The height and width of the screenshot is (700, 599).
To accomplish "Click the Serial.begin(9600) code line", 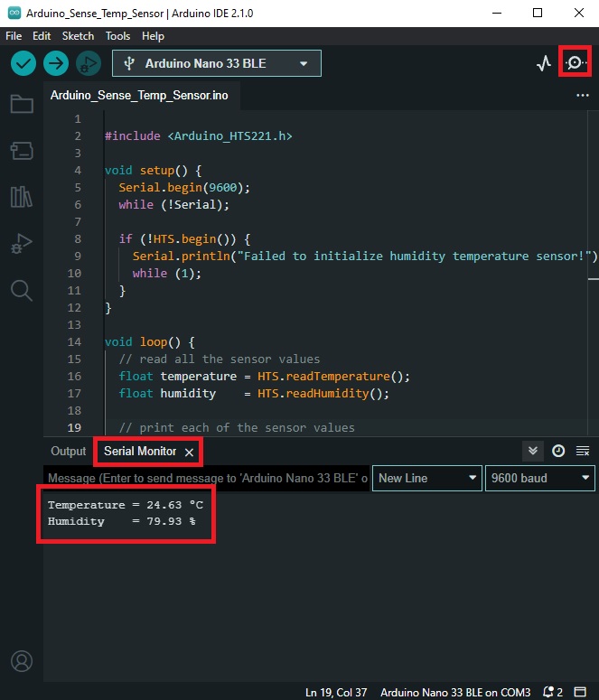I will click(184, 188).
